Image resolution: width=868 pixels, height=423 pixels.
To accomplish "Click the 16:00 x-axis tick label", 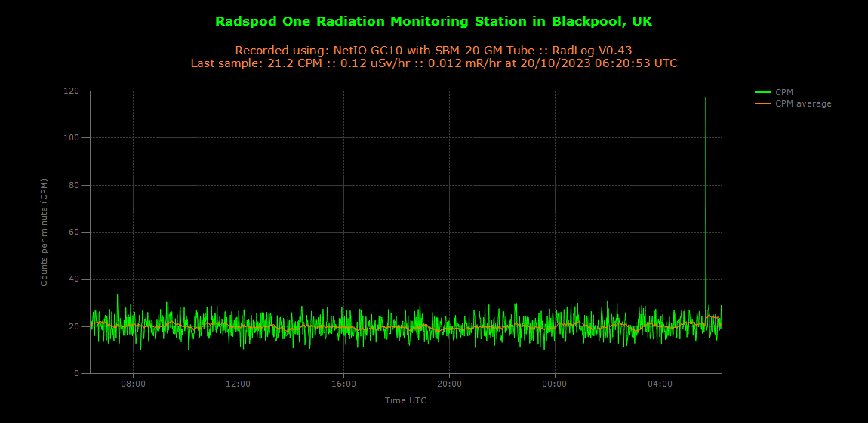I will 343,384.
